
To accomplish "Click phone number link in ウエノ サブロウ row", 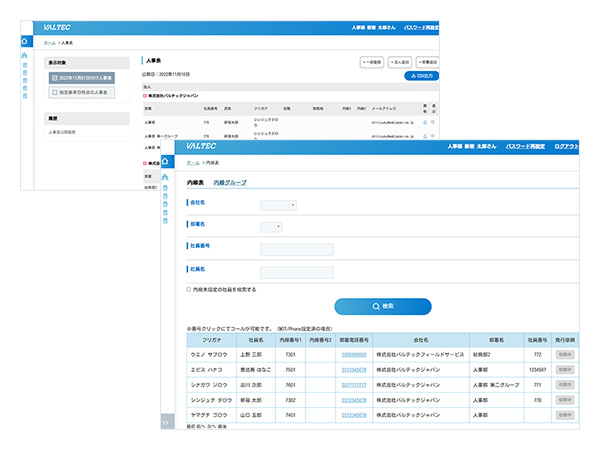I will click(x=354, y=354).
